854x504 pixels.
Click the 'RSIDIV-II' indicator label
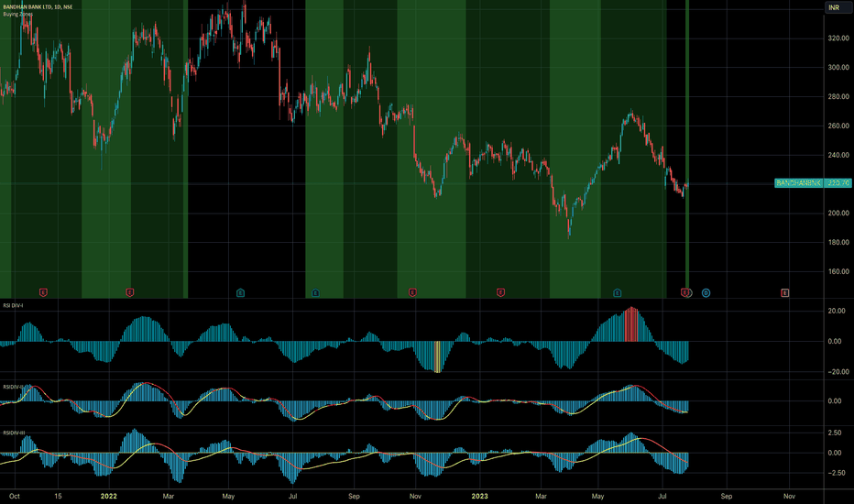point(13,387)
